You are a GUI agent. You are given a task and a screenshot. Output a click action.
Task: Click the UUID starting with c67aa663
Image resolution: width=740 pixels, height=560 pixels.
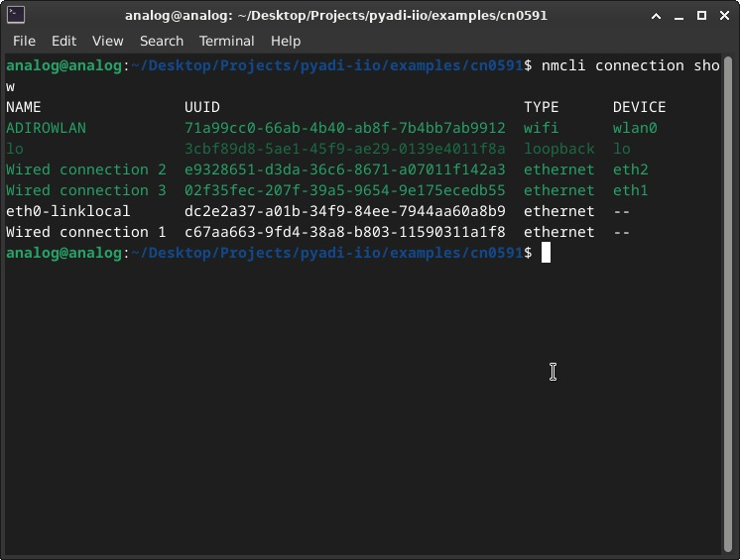(345, 232)
